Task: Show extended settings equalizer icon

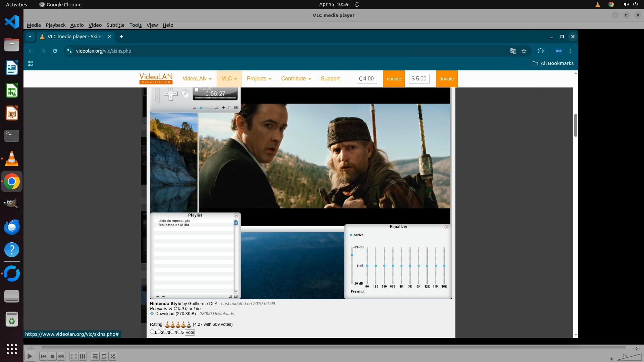Action: tap(83, 356)
